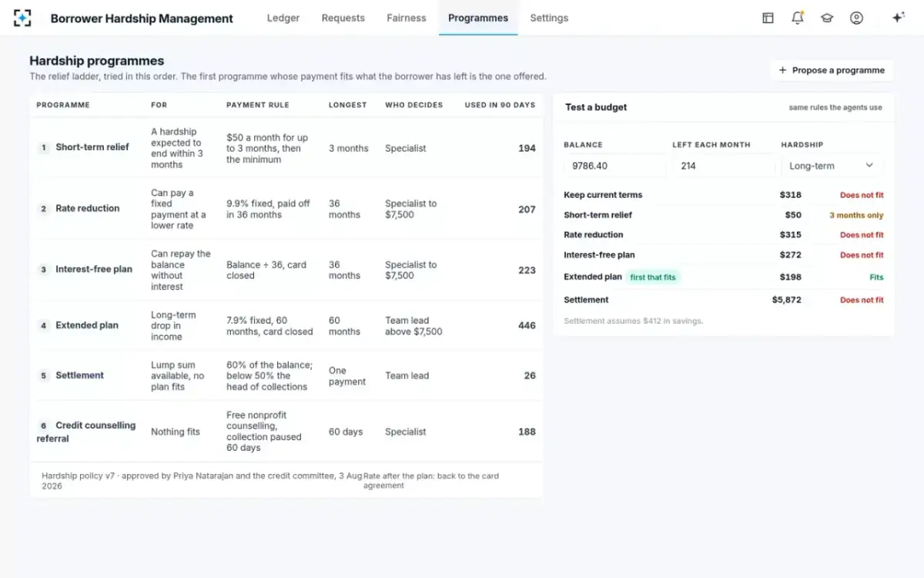Open the Rate reduction programme row

coord(286,209)
